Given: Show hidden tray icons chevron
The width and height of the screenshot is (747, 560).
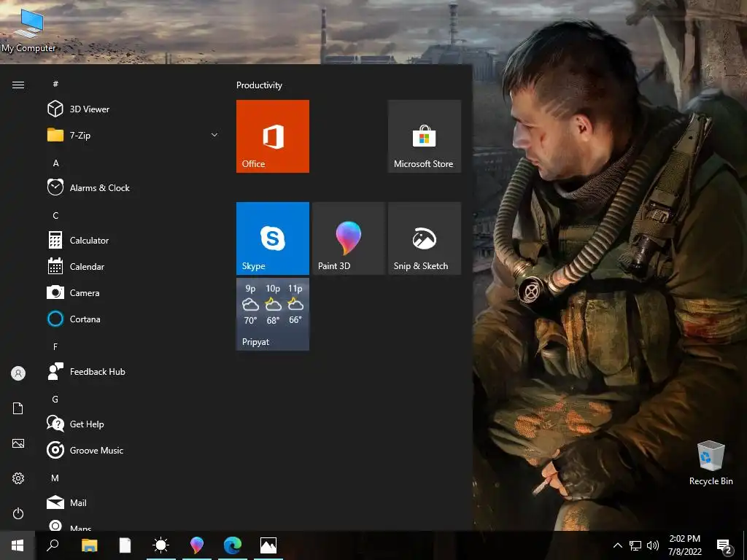Looking at the screenshot, I should [x=617, y=545].
